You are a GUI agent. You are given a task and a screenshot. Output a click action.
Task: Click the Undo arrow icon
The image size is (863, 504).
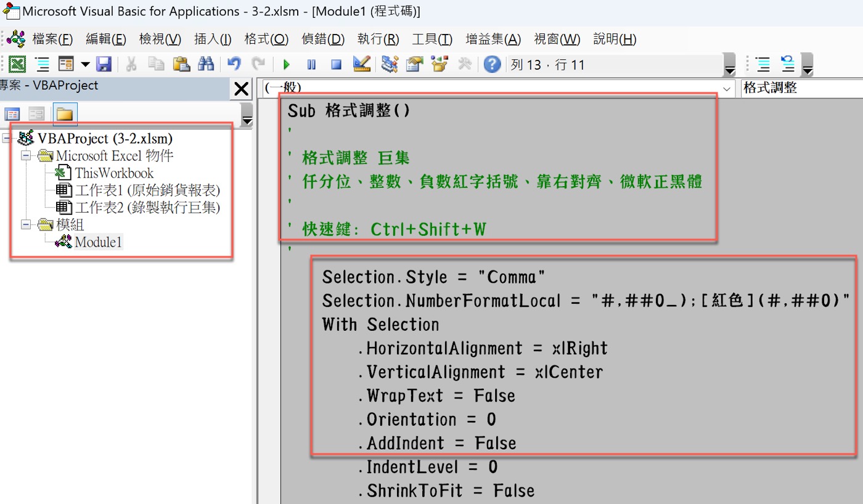(234, 64)
